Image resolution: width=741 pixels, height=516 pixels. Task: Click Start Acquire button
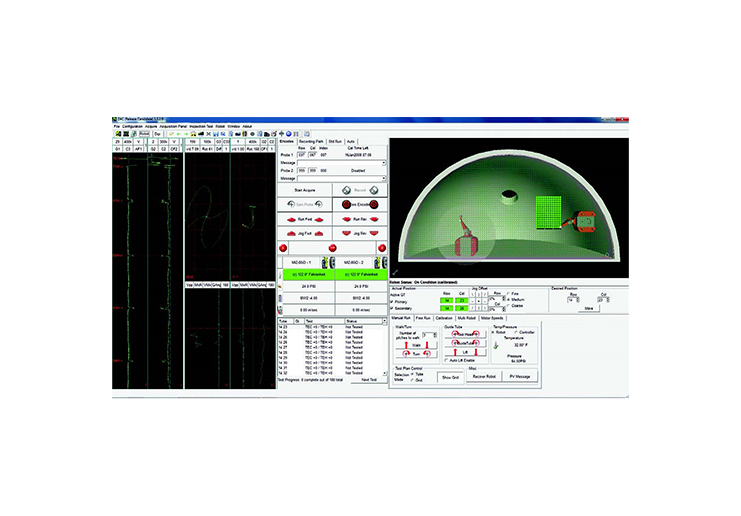(305, 190)
